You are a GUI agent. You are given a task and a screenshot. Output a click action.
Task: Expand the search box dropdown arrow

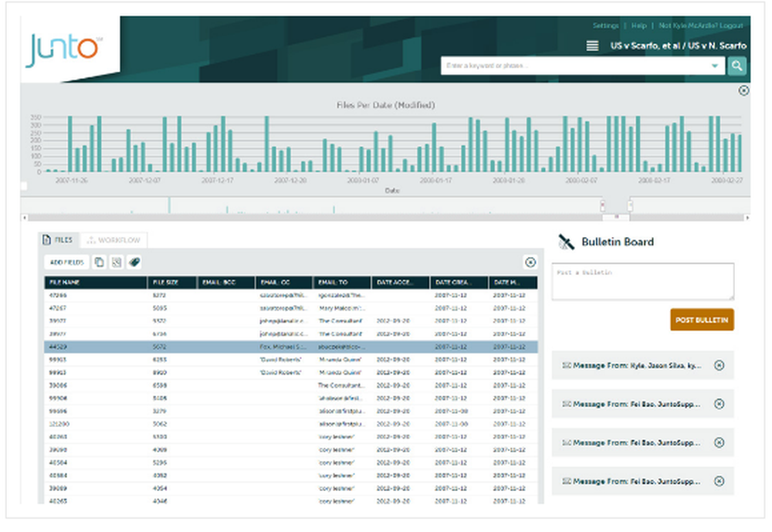pos(715,66)
